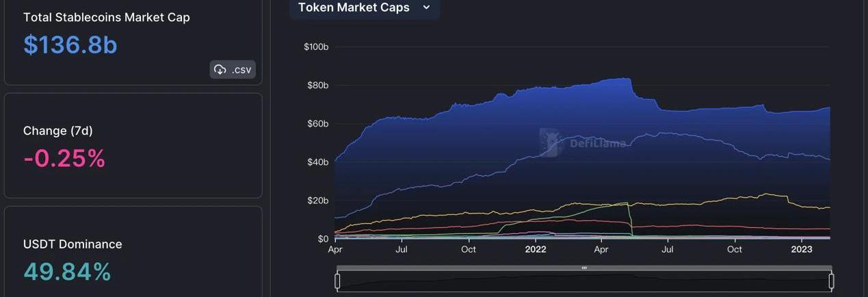
Task: Open the Token Market Caps dropdown
Action: pyautogui.click(x=364, y=8)
